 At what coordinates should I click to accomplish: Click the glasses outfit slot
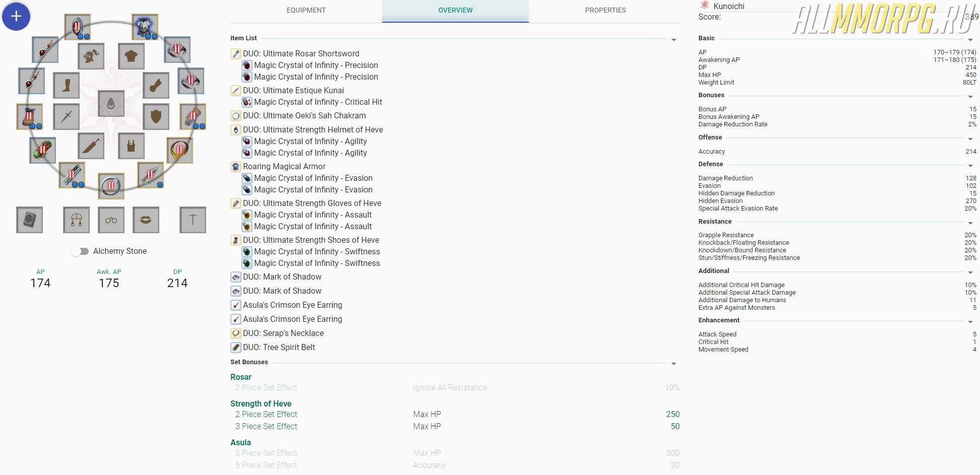click(x=111, y=220)
